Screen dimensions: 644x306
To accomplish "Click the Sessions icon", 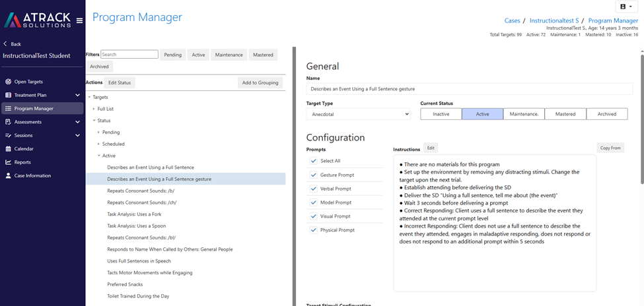I will (x=8, y=135).
